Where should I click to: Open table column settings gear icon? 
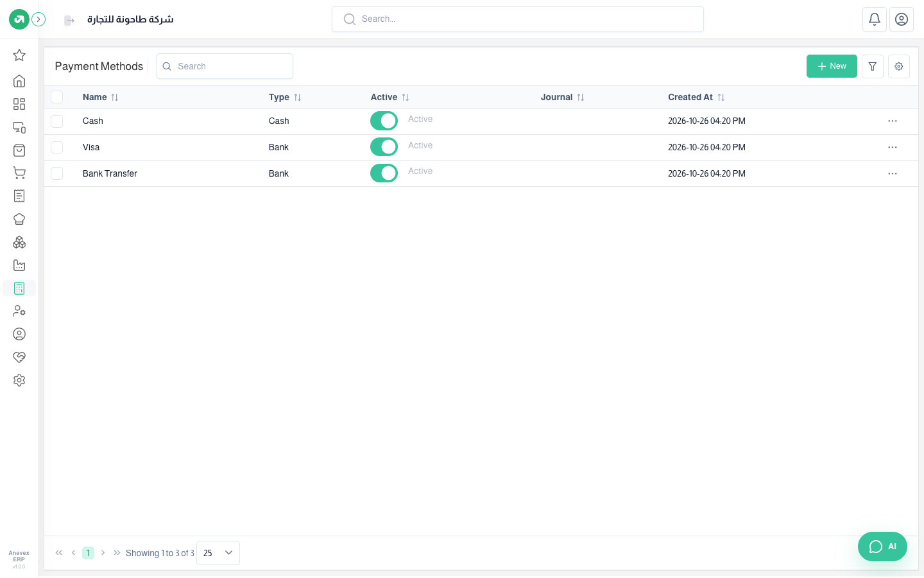pos(899,66)
